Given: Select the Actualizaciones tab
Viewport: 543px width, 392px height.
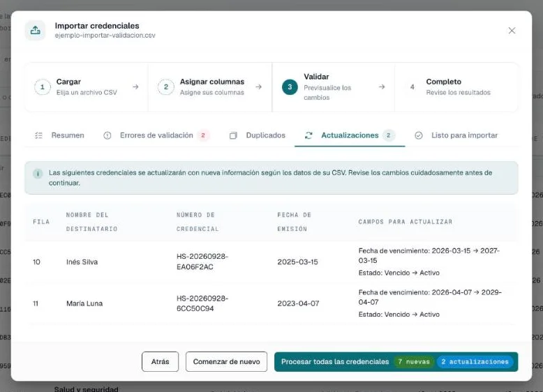Looking at the screenshot, I should click(350, 135).
